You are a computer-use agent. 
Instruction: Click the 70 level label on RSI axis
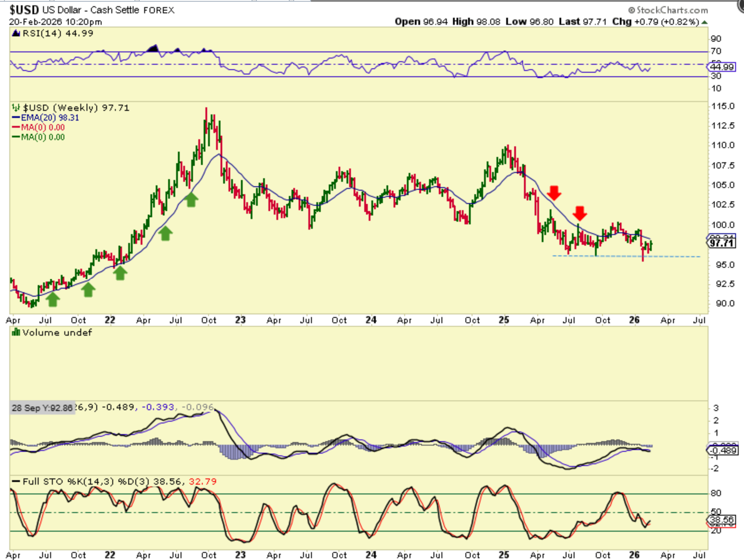pos(716,51)
